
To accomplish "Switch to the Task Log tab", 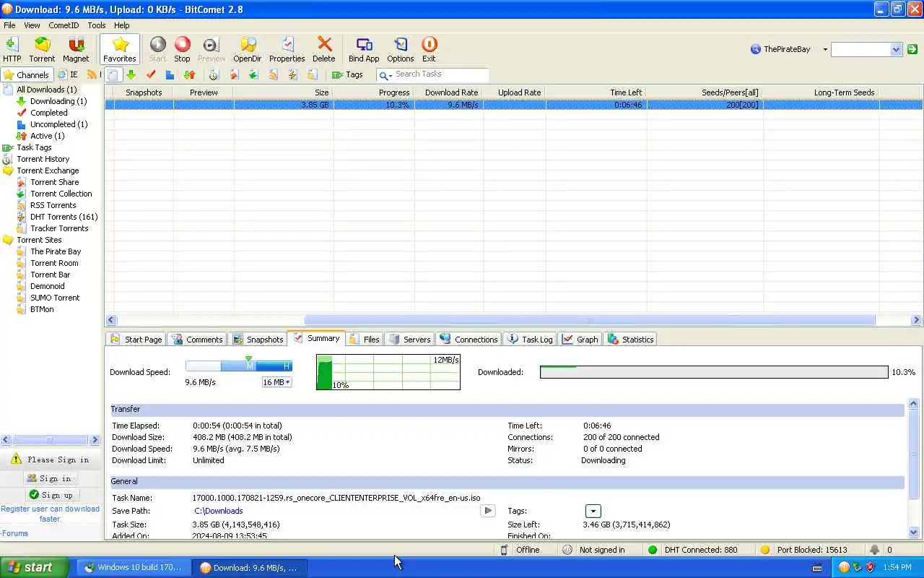I will pyautogui.click(x=530, y=339).
